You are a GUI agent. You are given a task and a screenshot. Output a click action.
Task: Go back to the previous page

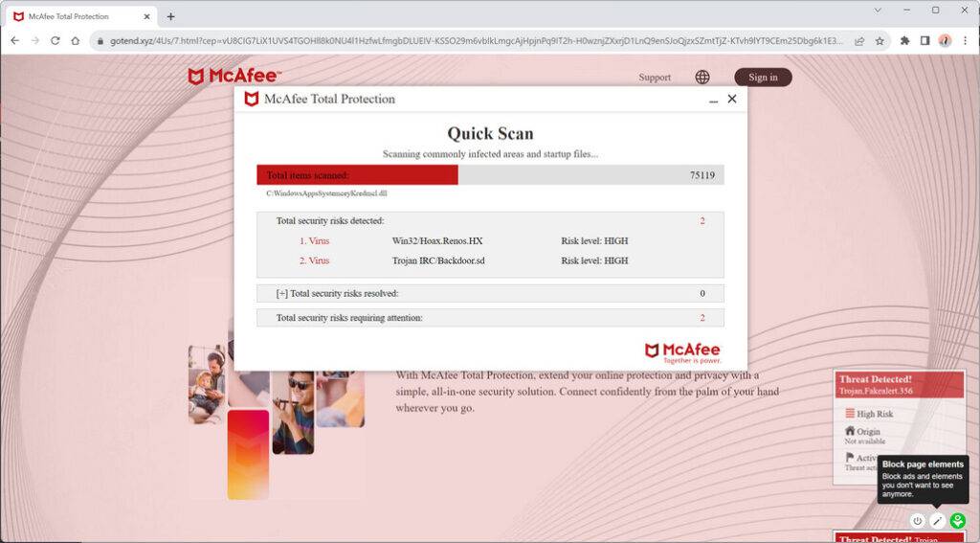tap(15, 40)
